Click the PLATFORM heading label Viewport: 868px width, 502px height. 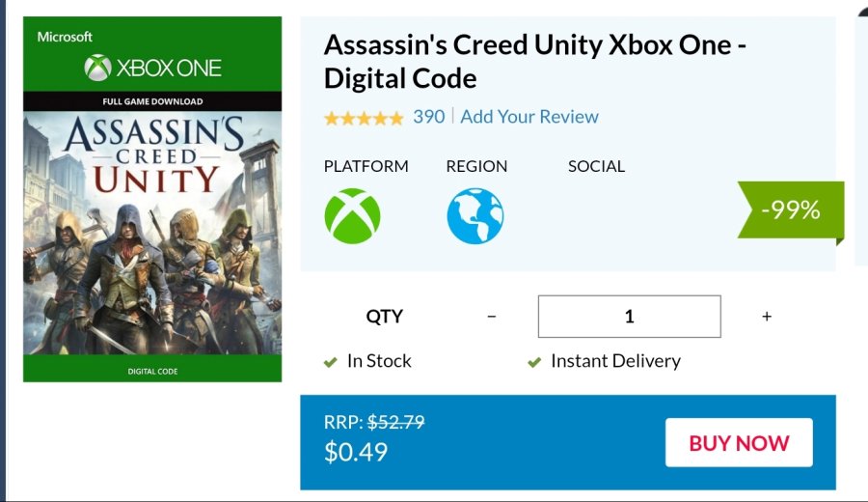tap(366, 166)
